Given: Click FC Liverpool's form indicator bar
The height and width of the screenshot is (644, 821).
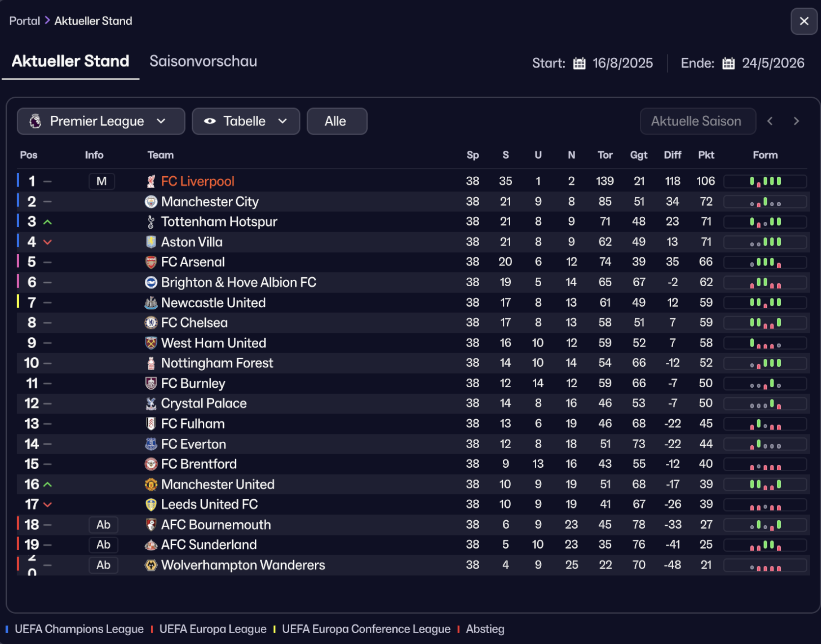Looking at the screenshot, I should tap(765, 182).
